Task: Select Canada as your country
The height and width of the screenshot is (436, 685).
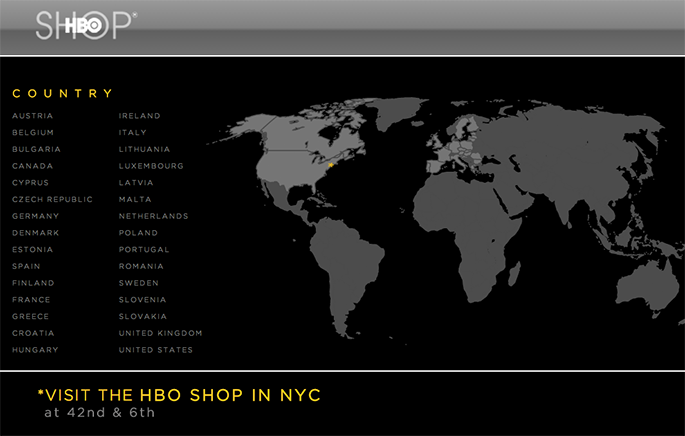Action: click(33, 166)
